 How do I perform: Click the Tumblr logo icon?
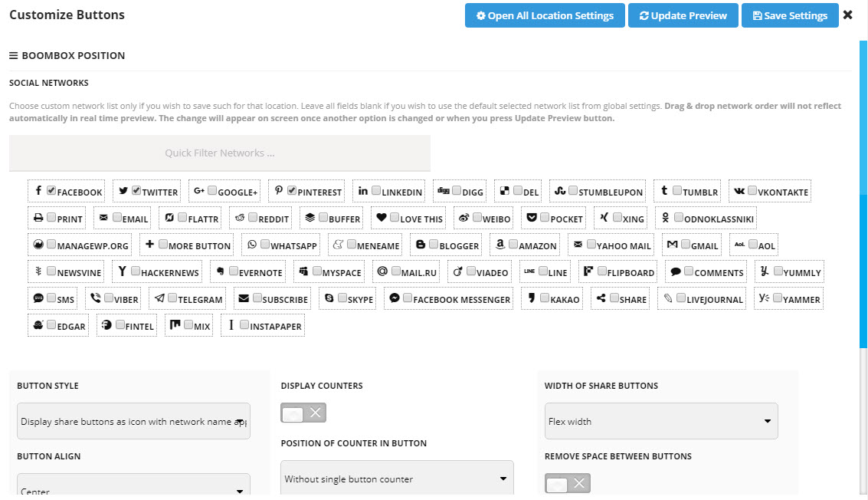pos(664,191)
